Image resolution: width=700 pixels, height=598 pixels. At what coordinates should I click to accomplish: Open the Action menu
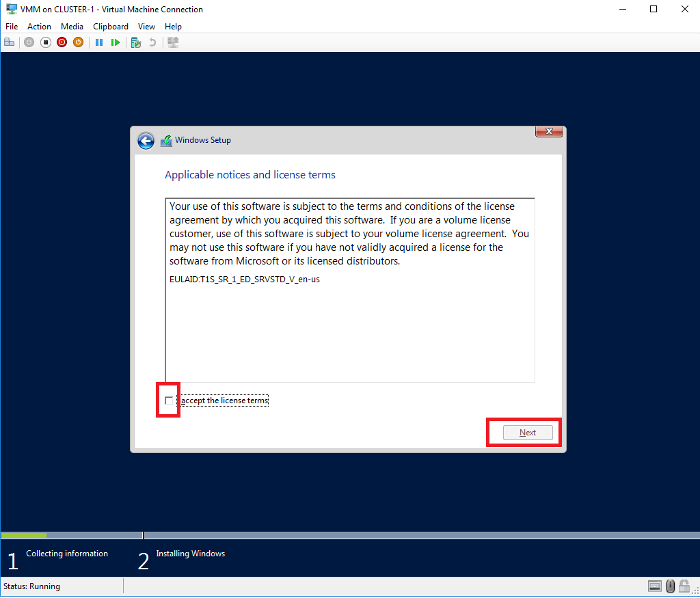(39, 27)
